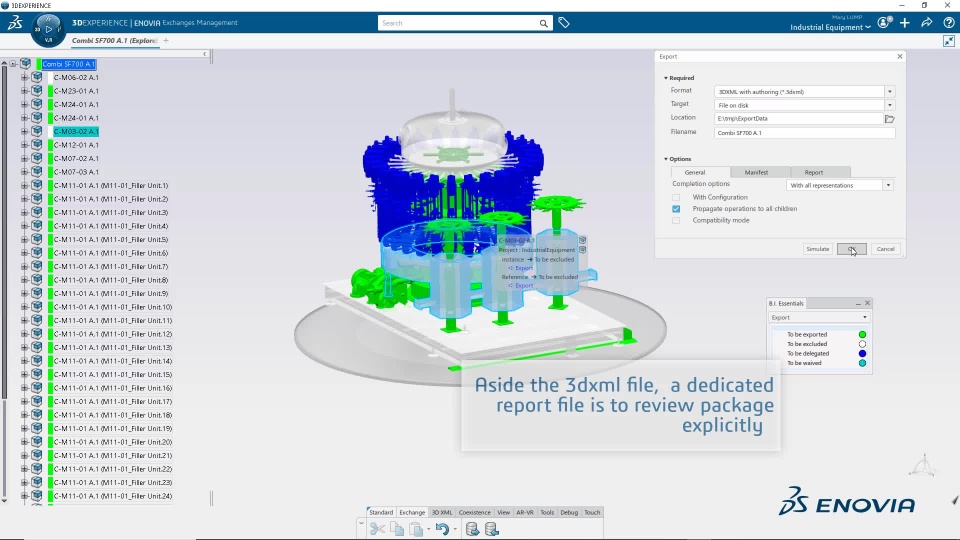Expand the C-M23-01 A.1 node
This screenshot has width=960, height=540.
(x=24, y=91)
